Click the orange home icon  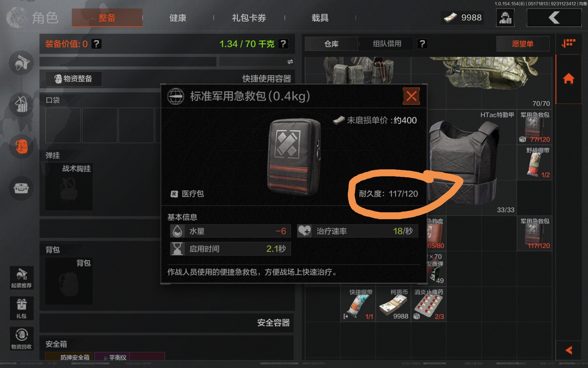pyautogui.click(x=568, y=79)
